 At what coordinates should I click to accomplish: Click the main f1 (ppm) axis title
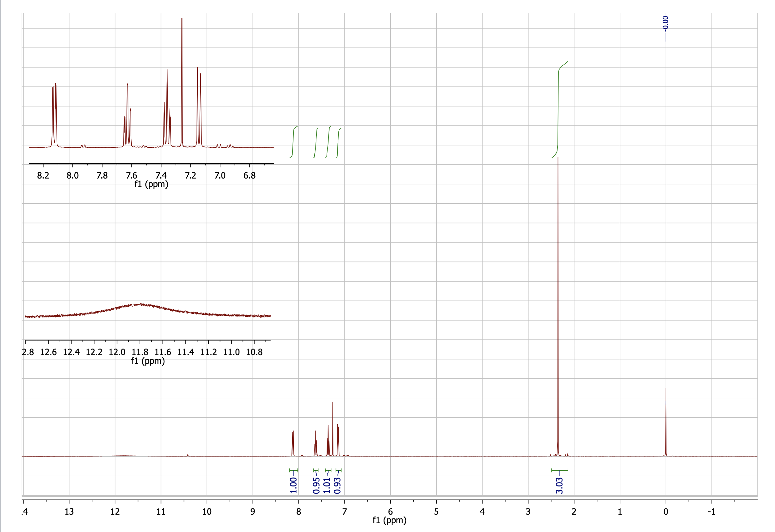(x=389, y=520)
